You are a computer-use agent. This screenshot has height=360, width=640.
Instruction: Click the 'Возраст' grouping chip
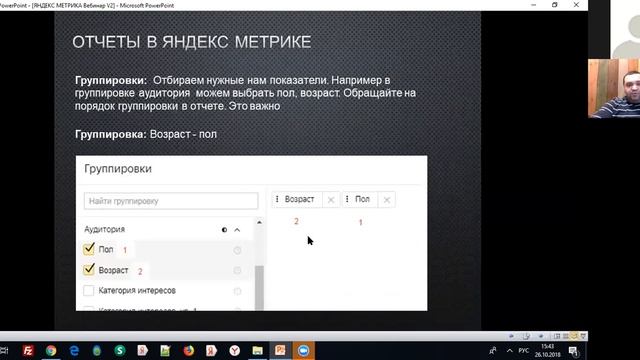(x=300, y=199)
